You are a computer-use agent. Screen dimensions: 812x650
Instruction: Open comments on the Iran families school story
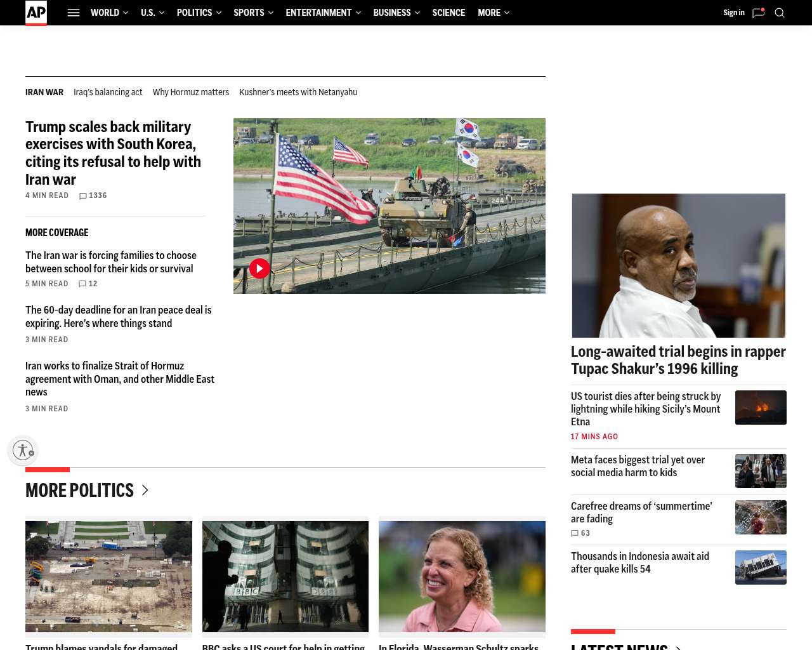click(88, 284)
